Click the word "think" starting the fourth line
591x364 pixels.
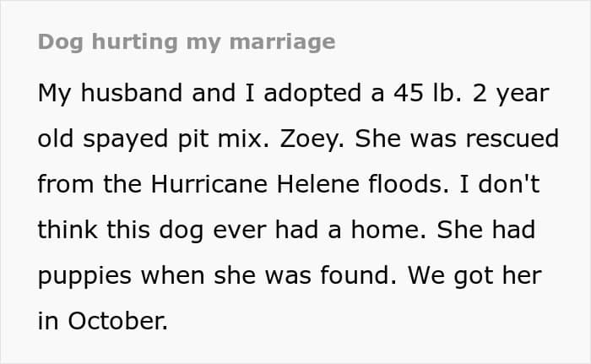point(68,230)
